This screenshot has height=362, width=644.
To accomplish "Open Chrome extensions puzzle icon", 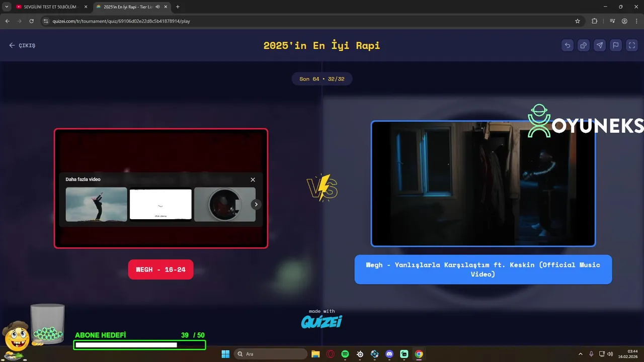I will click(x=595, y=21).
